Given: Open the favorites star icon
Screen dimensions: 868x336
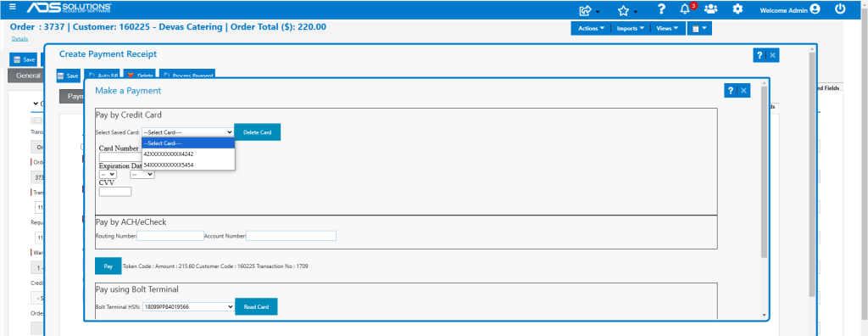Looking at the screenshot, I should tap(624, 9).
